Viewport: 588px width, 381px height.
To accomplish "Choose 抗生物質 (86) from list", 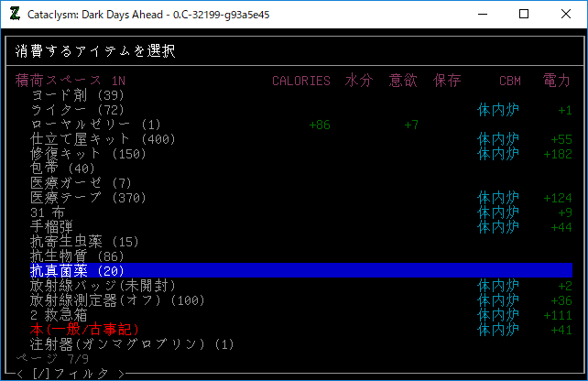I will pyautogui.click(x=77, y=256).
